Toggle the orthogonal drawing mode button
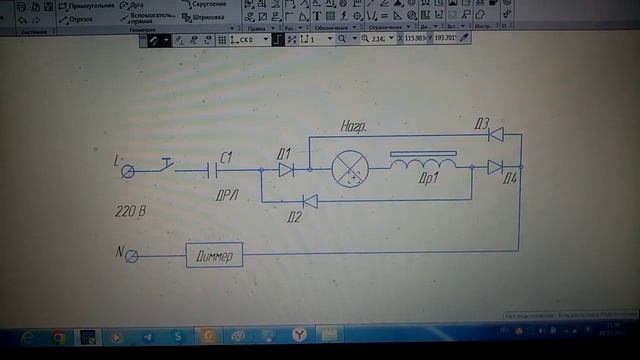 coord(278,40)
